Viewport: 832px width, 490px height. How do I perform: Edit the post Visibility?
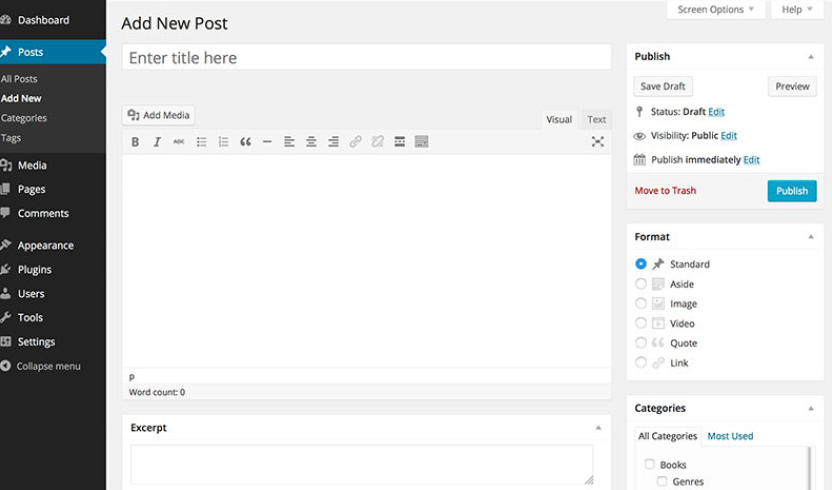pyautogui.click(x=729, y=135)
